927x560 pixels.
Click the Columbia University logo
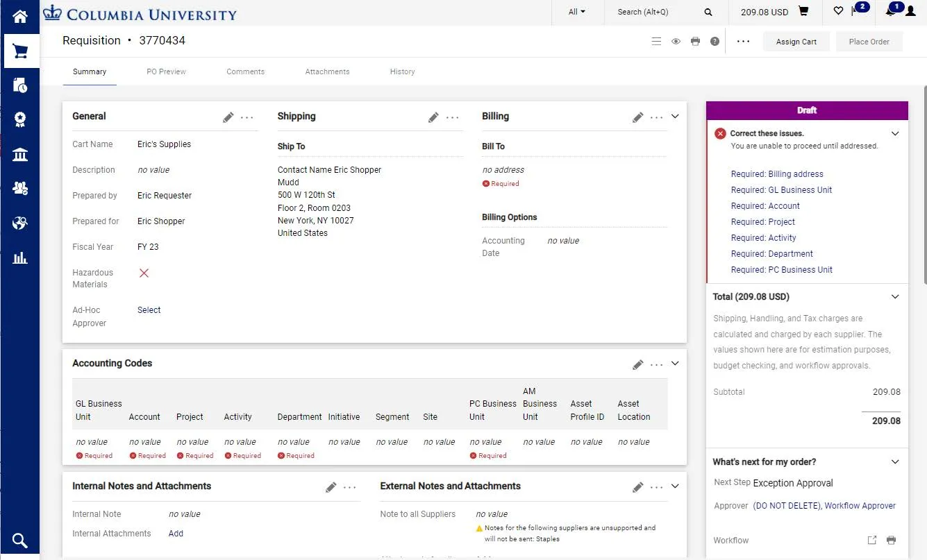pyautogui.click(x=140, y=13)
